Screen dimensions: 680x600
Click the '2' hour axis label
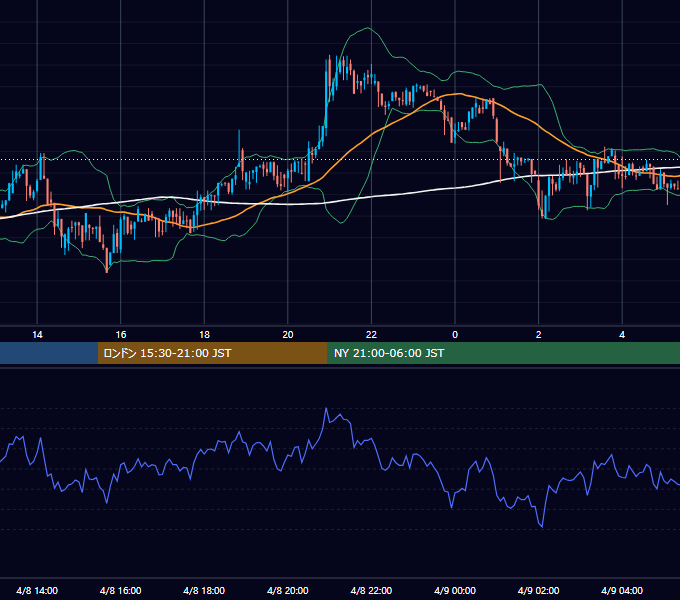click(x=539, y=334)
